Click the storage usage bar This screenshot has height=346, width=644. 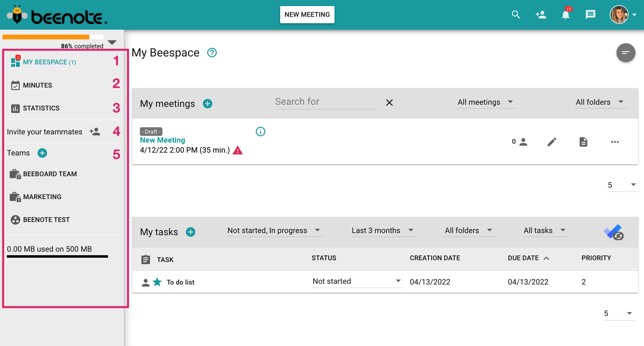[x=57, y=256]
